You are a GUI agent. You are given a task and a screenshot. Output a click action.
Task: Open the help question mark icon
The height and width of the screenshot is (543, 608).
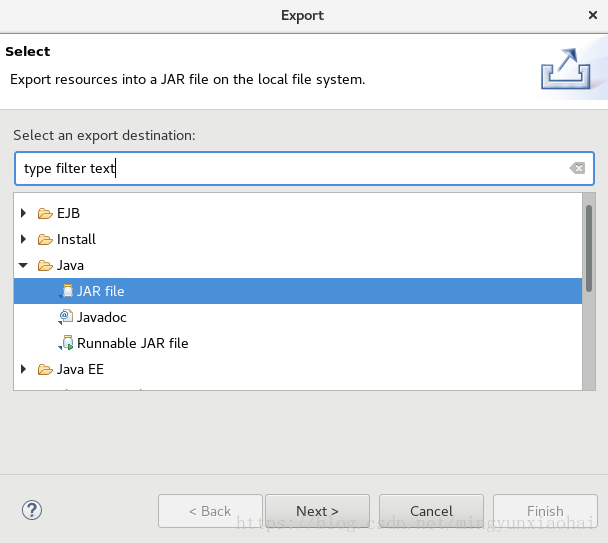(31, 510)
